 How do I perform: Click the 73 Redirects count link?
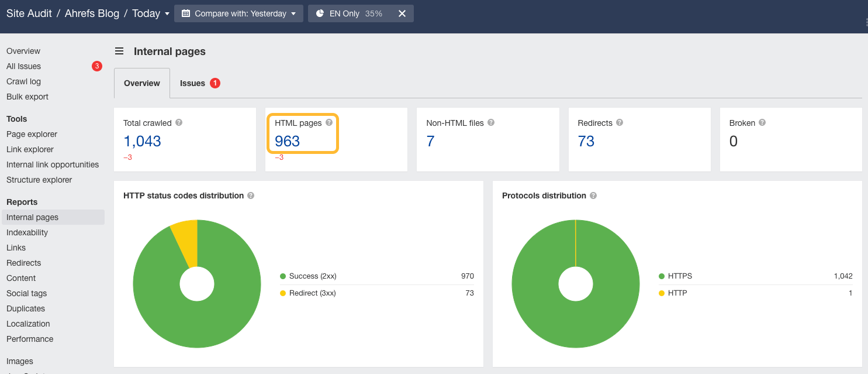click(586, 141)
